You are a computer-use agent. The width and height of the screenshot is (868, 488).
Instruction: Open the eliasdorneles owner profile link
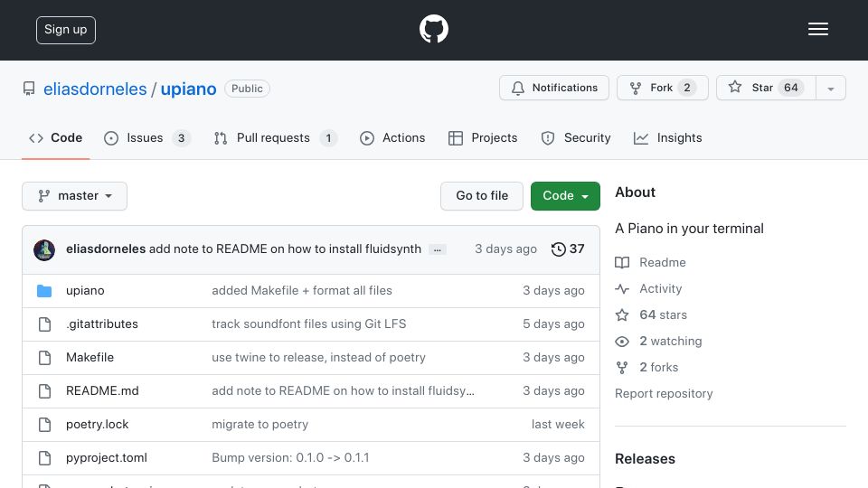95,89
